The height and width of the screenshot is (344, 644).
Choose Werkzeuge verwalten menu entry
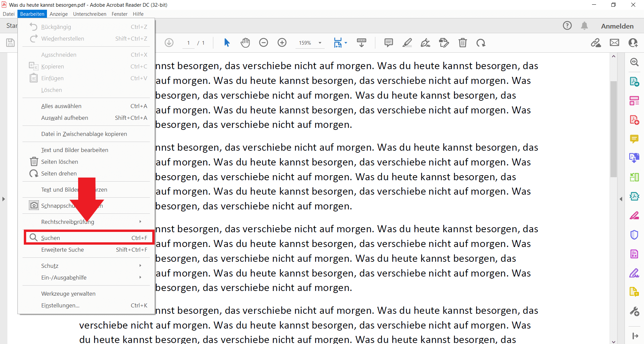pyautogui.click(x=87, y=294)
